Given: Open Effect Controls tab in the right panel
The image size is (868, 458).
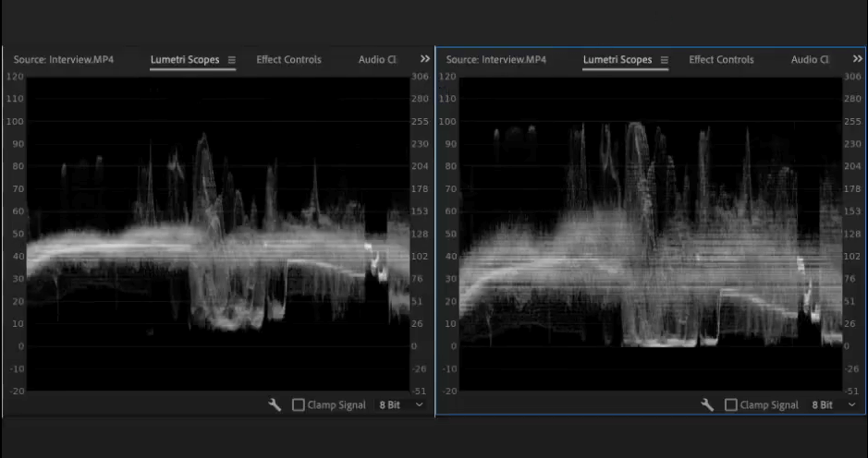Looking at the screenshot, I should click(721, 60).
